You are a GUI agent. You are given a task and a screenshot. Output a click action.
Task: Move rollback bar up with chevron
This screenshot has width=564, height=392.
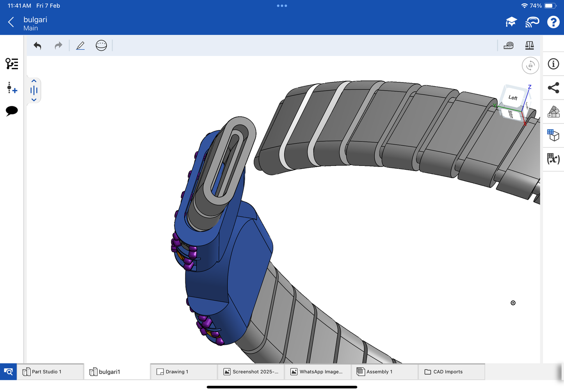(x=34, y=81)
